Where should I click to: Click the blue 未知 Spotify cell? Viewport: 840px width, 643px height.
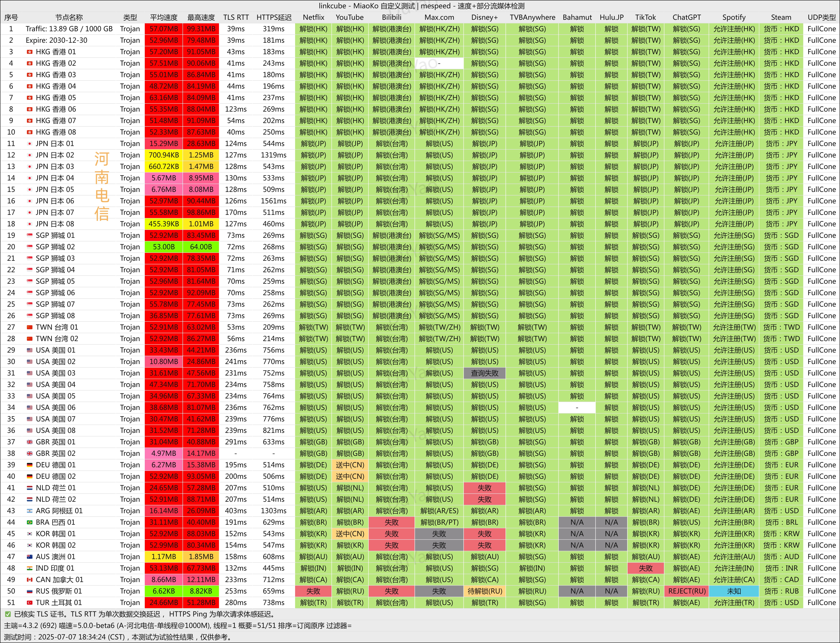point(734,591)
